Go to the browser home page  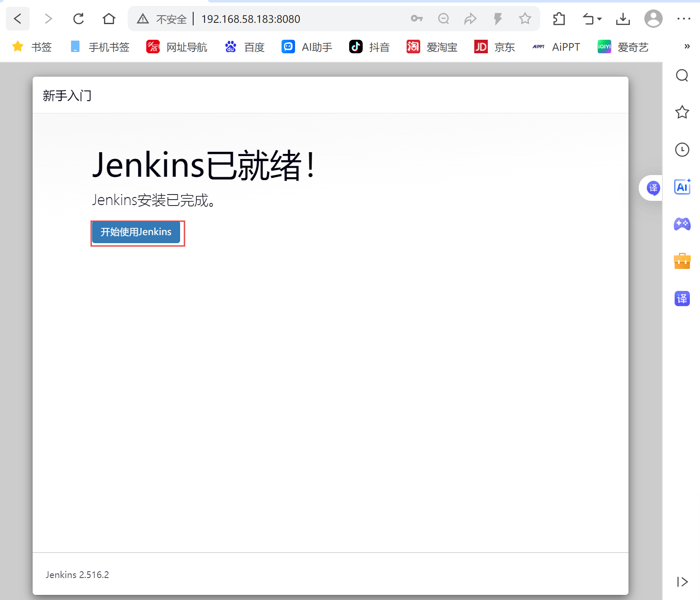click(109, 19)
